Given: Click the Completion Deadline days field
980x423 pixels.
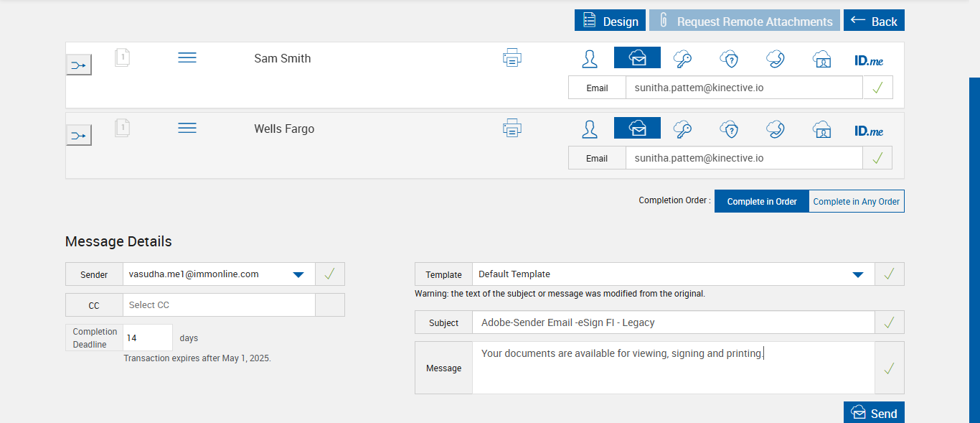Looking at the screenshot, I should tap(148, 338).
